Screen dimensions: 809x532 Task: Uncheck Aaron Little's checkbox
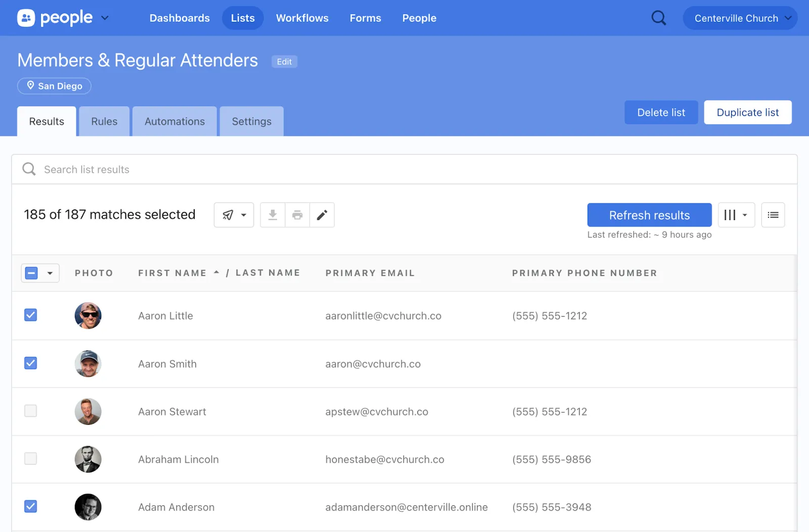tap(31, 315)
